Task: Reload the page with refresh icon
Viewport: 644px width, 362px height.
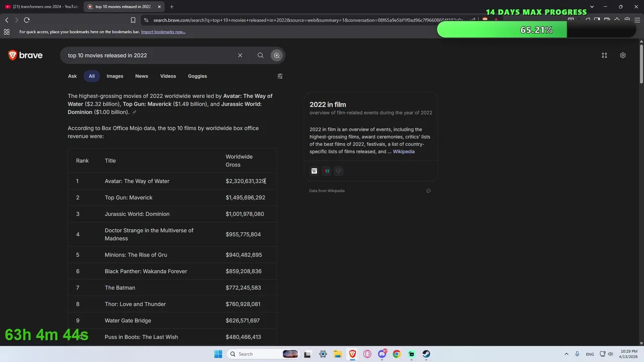Action: [27, 20]
